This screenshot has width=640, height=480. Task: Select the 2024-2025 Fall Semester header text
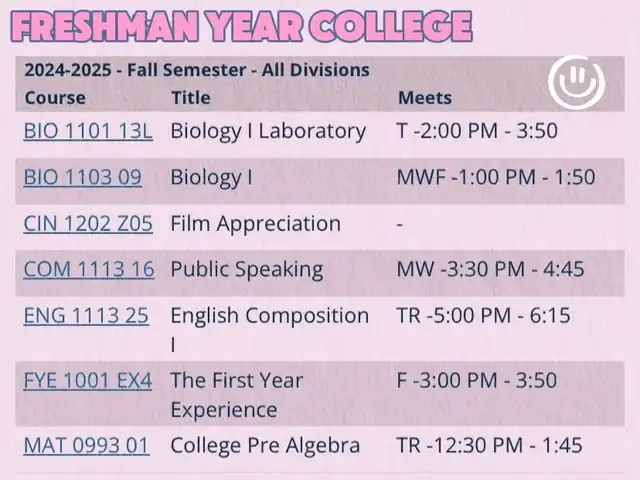(197, 70)
